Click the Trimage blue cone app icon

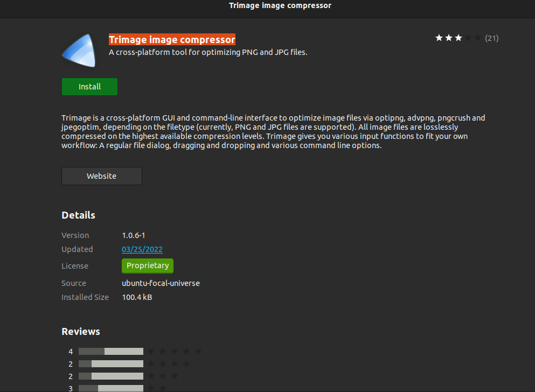(79, 51)
